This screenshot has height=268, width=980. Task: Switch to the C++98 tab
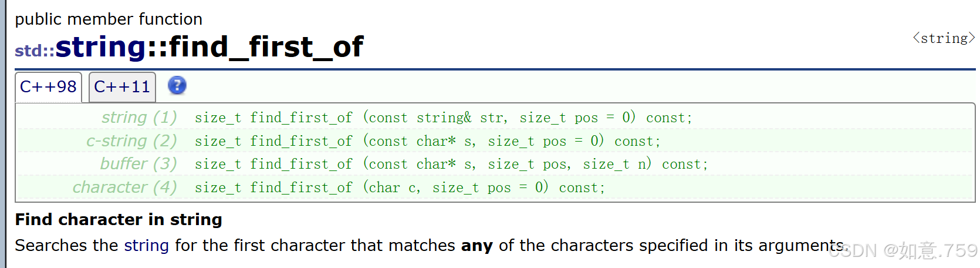(x=48, y=87)
